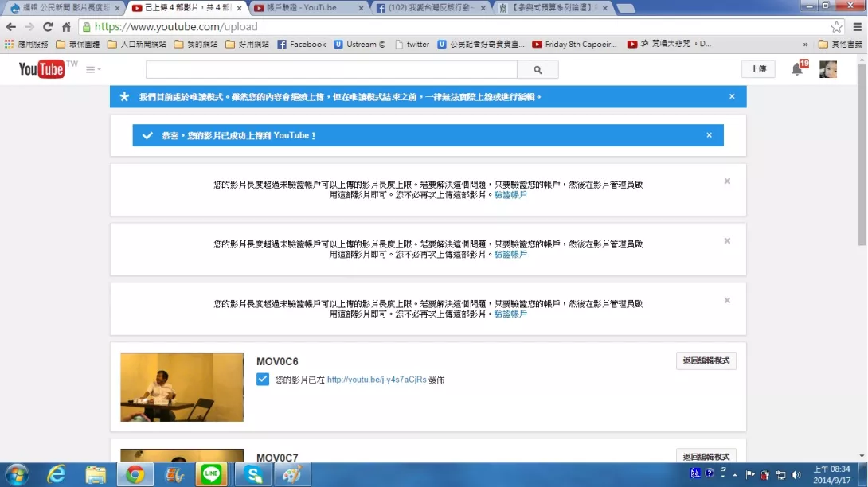
Task: Open the 公民記者好奇寶寶 bookmark
Action: click(x=481, y=44)
